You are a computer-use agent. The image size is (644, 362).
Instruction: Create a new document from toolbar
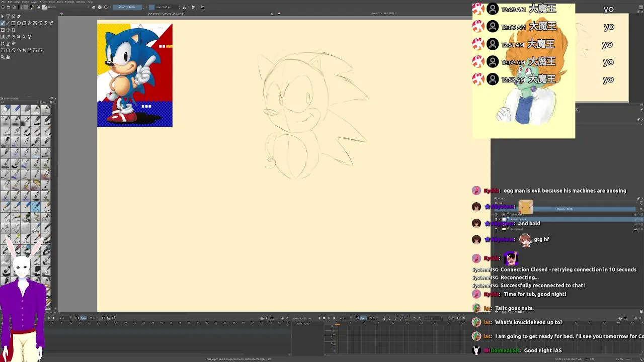click(3, 7)
